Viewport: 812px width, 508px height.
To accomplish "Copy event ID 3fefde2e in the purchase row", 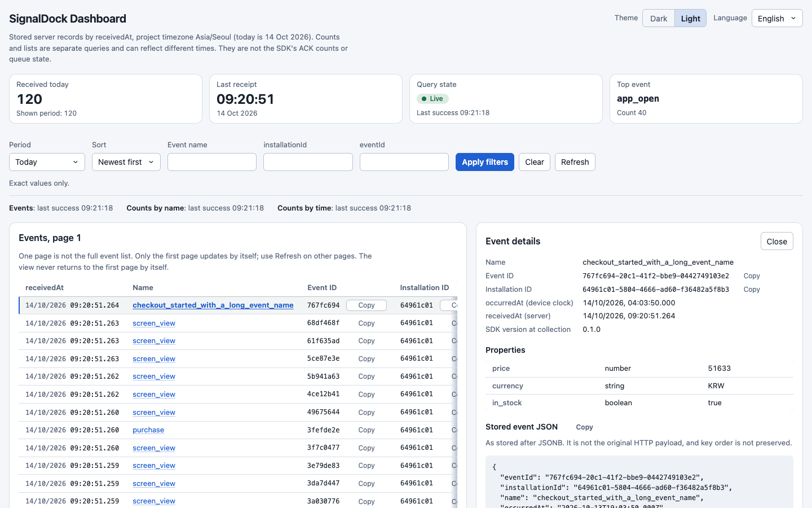I will pyautogui.click(x=367, y=430).
